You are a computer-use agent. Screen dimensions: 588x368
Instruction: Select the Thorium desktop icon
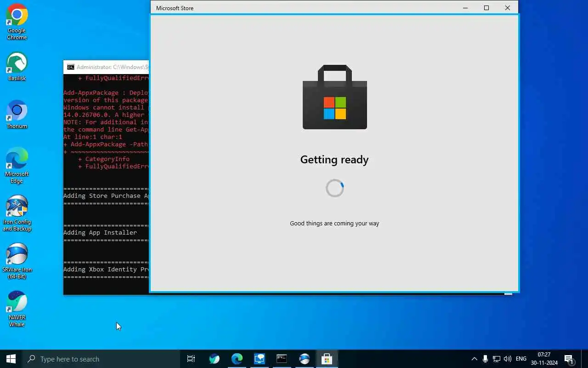(17, 115)
